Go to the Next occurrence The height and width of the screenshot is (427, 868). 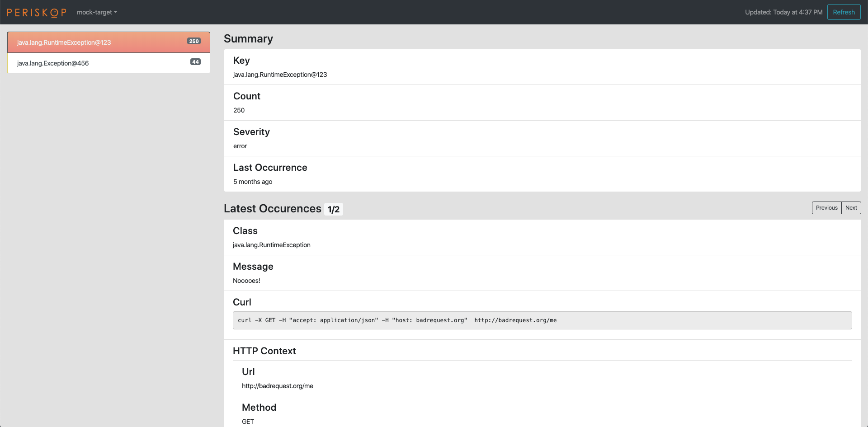[x=851, y=208]
